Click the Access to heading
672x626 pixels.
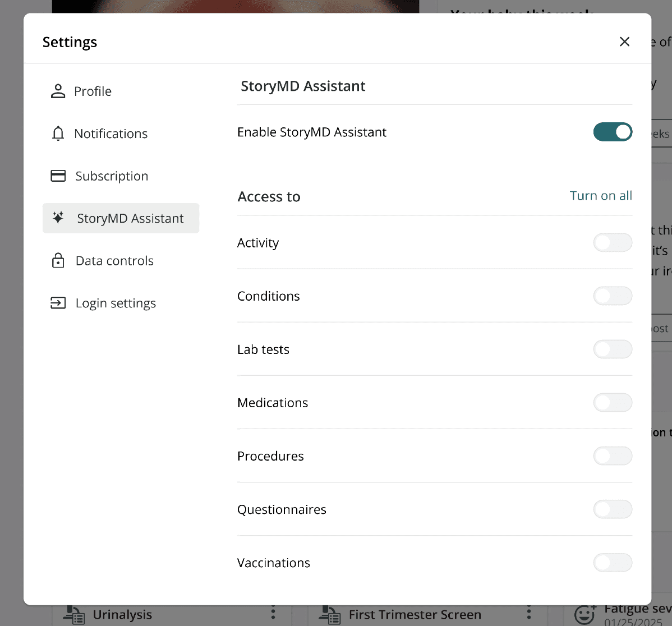(269, 197)
